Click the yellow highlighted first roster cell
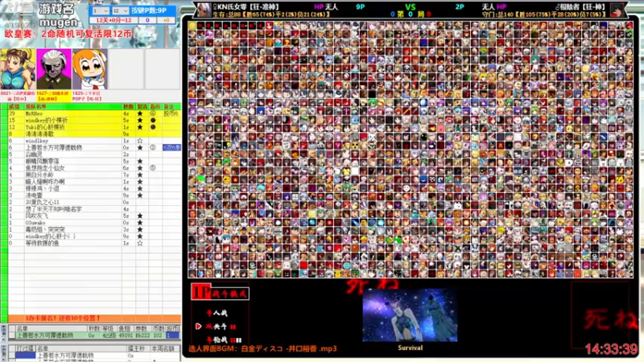Image resolution: width=644 pixels, height=362 pixels. click(x=192, y=26)
